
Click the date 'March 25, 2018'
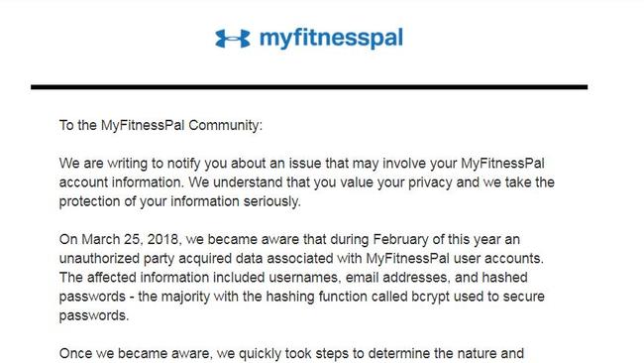[130, 240]
